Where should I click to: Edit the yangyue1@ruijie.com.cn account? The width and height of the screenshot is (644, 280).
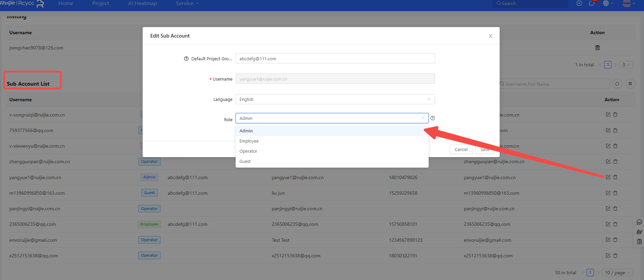[x=608, y=177]
